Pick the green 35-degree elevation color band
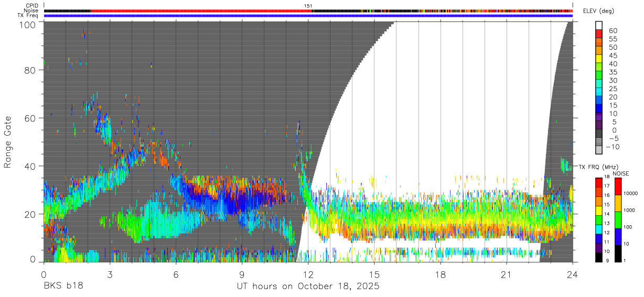Image resolution: width=644 pixels, height=297 pixels. point(599,76)
